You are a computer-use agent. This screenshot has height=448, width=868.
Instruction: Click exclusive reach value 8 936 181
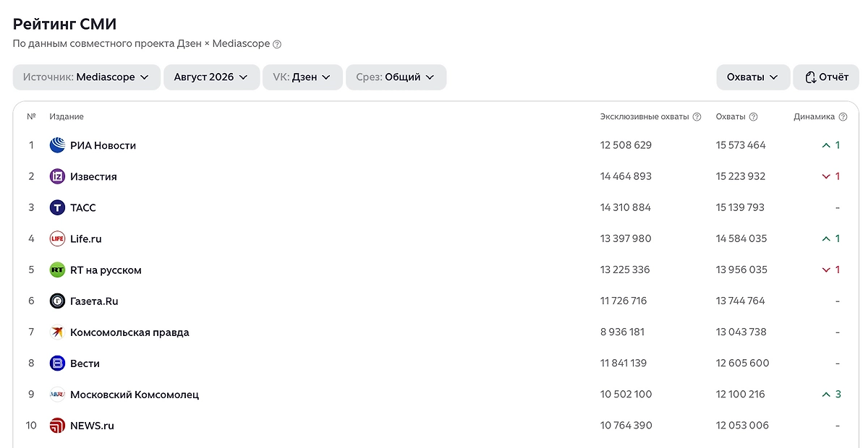pos(622,332)
